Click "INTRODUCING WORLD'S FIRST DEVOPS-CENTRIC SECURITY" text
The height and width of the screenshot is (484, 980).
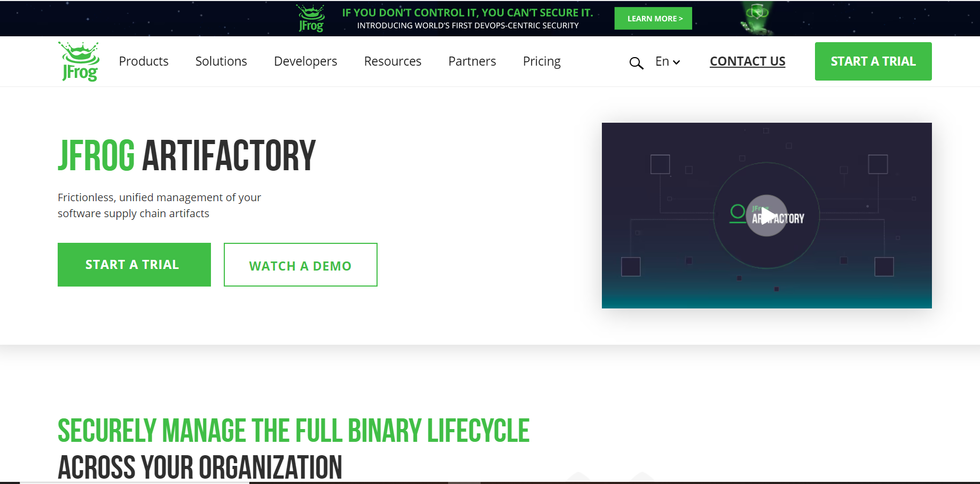pos(468,26)
